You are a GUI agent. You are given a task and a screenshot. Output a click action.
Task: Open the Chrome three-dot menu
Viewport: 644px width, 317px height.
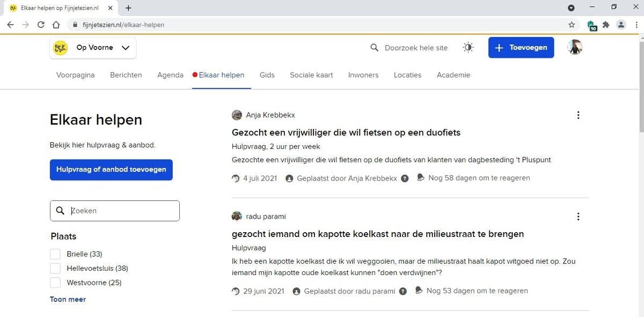point(635,25)
